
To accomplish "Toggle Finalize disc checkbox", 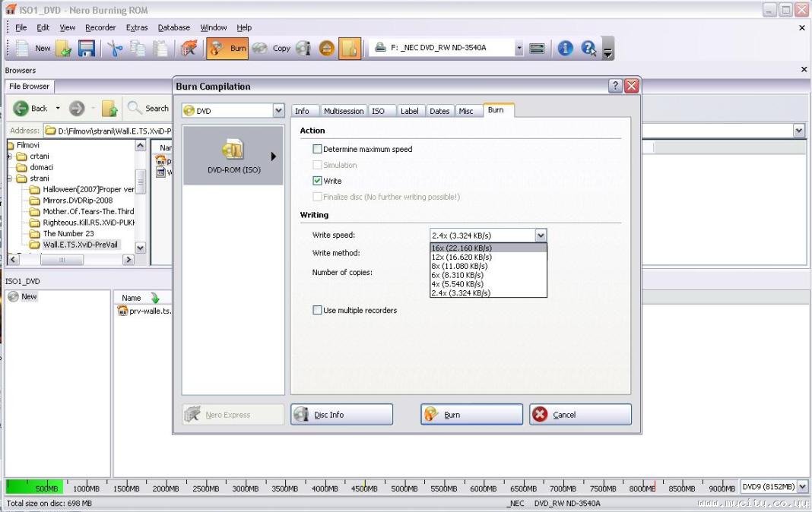I will [x=317, y=197].
